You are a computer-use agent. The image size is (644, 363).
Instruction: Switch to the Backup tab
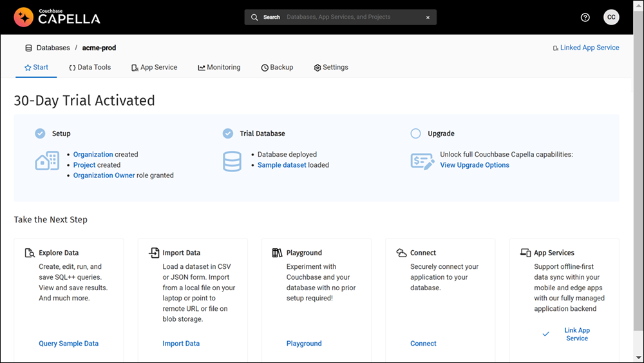click(277, 68)
